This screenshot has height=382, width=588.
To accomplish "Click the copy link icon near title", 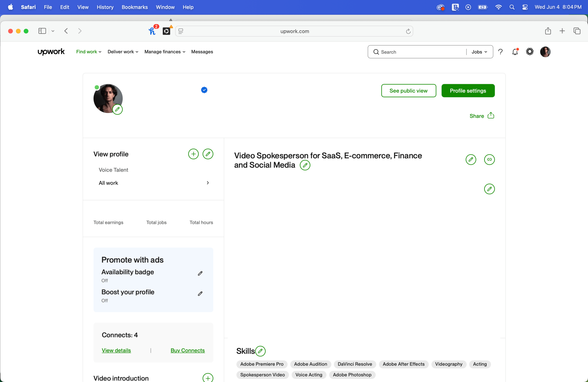I will pyautogui.click(x=489, y=160).
